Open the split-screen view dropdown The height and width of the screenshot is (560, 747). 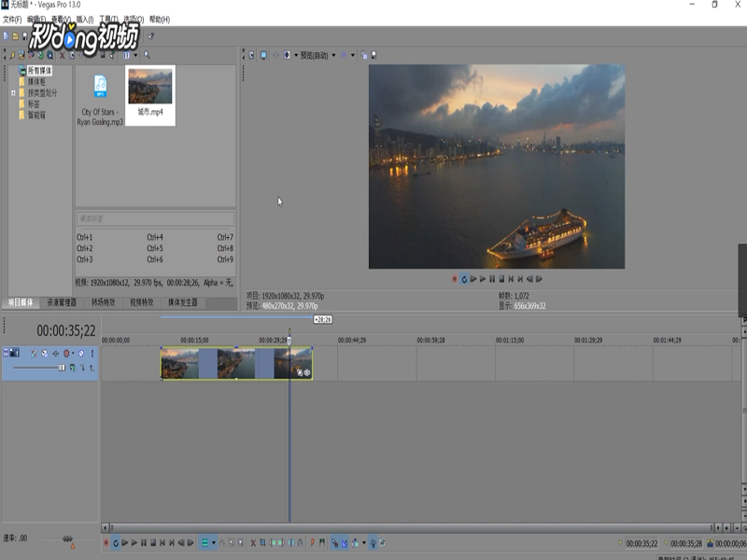click(x=296, y=55)
